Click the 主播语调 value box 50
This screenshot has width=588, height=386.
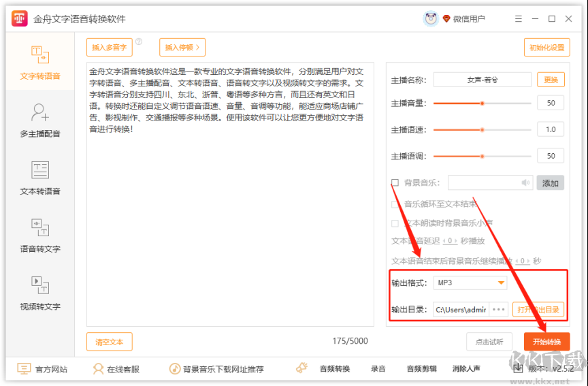[551, 156]
